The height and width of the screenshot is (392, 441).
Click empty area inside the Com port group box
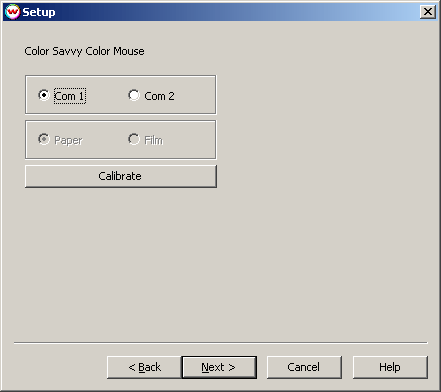point(195,96)
